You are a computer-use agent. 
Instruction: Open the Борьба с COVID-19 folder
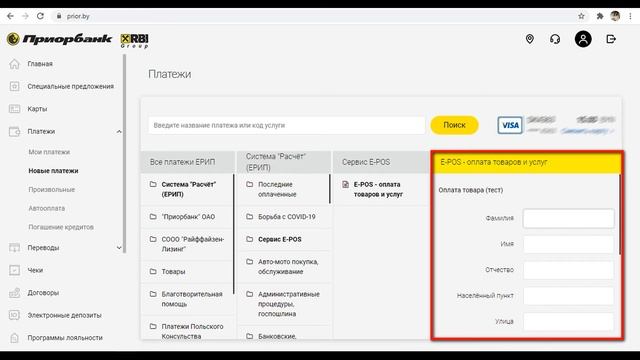283,217
